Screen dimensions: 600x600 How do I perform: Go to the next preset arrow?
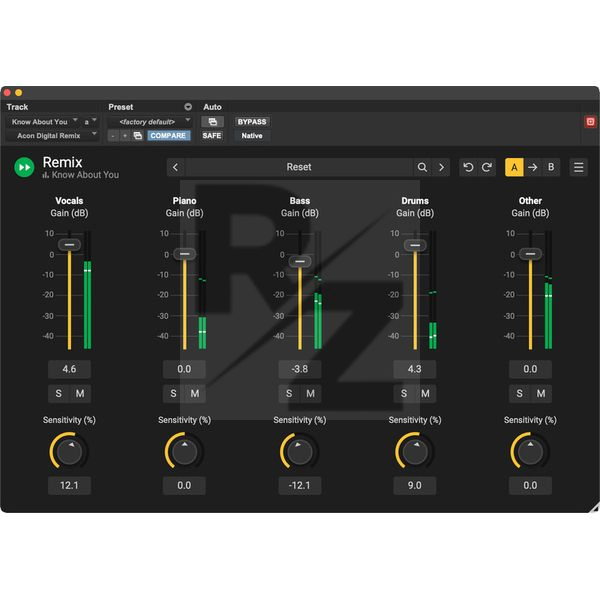[441, 167]
